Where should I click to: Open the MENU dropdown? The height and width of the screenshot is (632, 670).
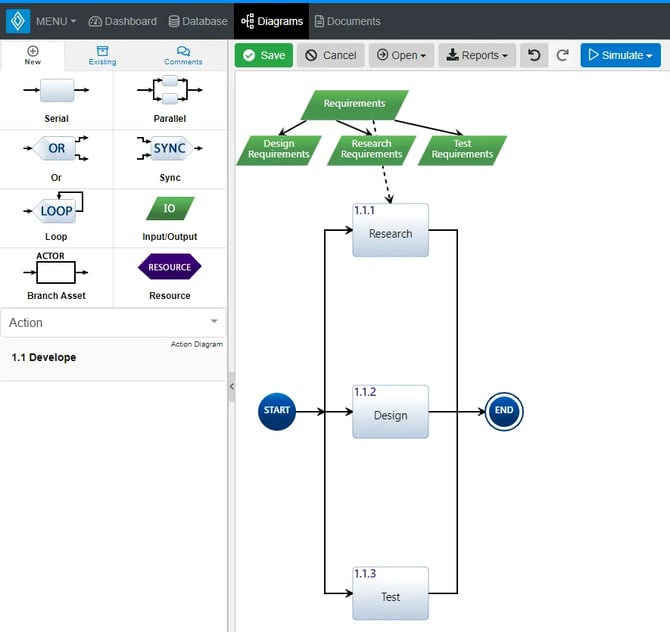(x=55, y=21)
